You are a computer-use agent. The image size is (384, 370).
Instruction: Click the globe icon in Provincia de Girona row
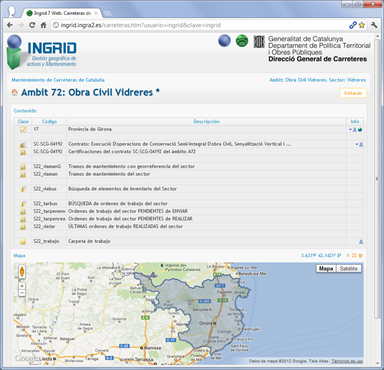(x=360, y=130)
